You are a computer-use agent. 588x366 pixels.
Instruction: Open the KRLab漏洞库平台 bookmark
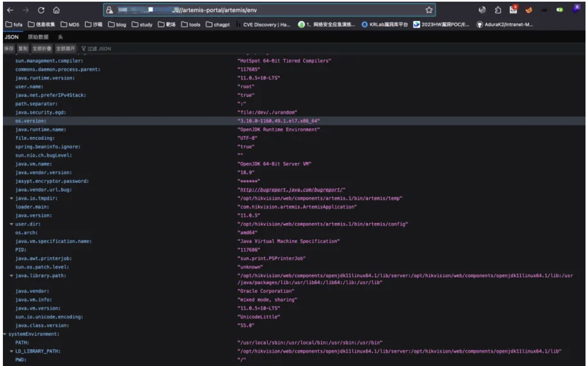(385, 24)
